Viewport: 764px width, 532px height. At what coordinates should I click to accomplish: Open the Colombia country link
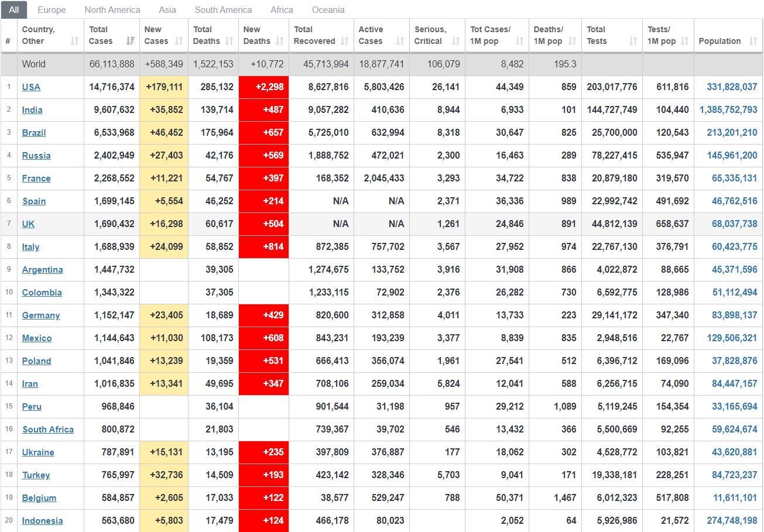point(42,293)
